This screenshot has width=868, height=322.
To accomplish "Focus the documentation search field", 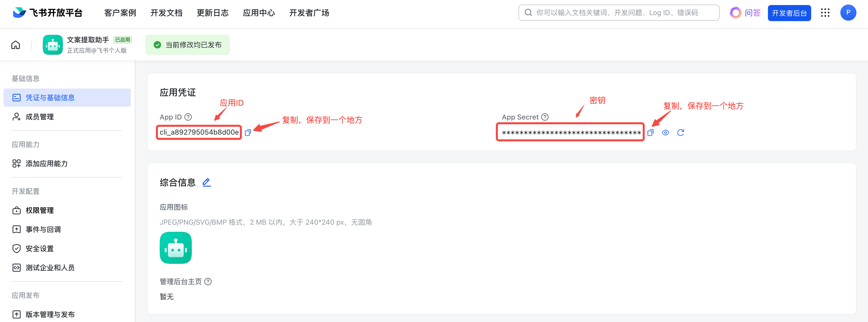I will coord(619,13).
